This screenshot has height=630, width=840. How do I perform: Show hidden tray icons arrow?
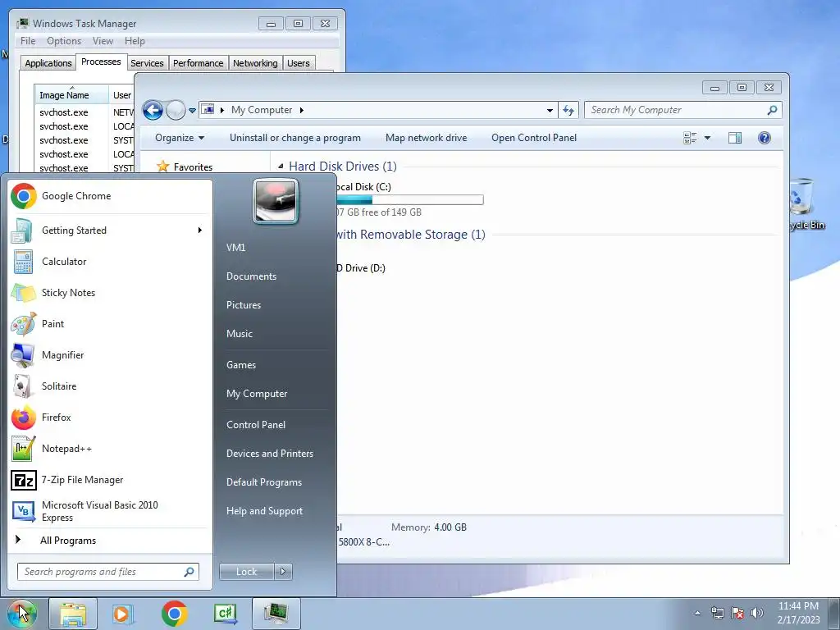click(697, 614)
